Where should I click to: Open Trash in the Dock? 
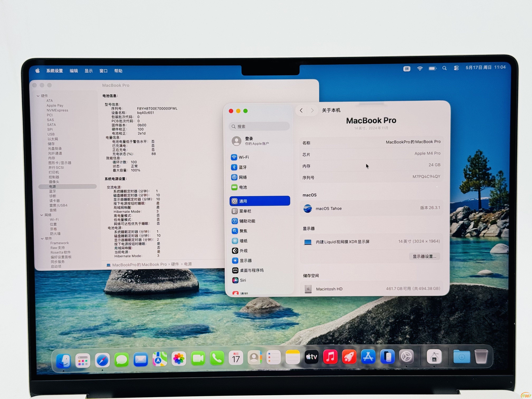(481, 356)
